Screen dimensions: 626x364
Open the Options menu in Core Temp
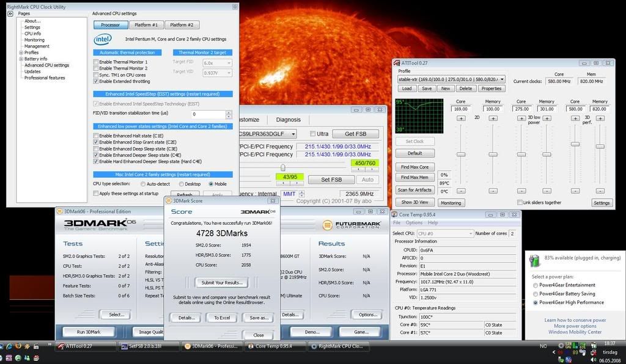tap(414, 223)
